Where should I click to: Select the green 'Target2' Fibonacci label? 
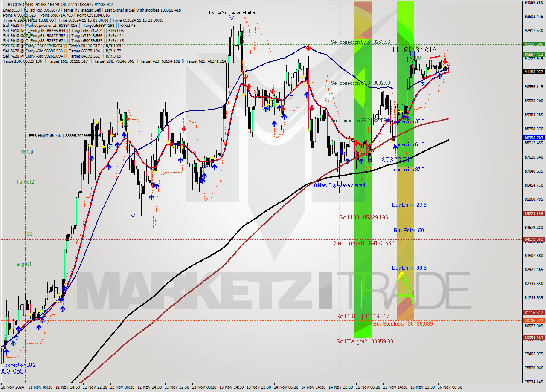[x=25, y=182]
